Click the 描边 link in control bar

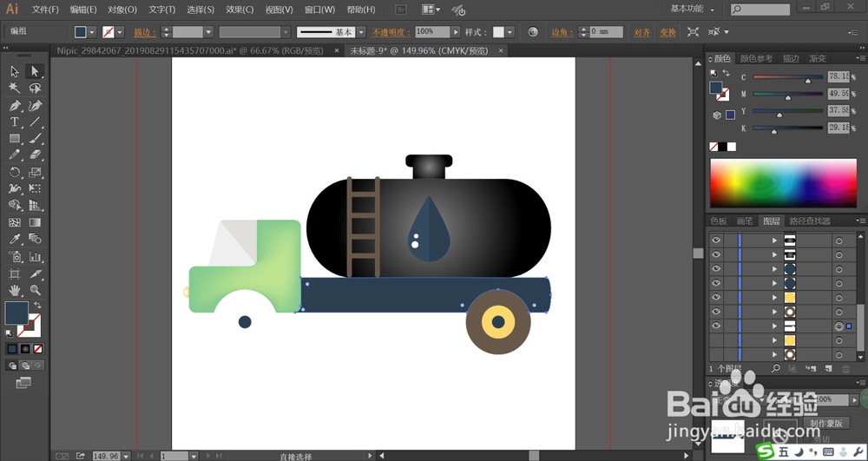coord(145,33)
